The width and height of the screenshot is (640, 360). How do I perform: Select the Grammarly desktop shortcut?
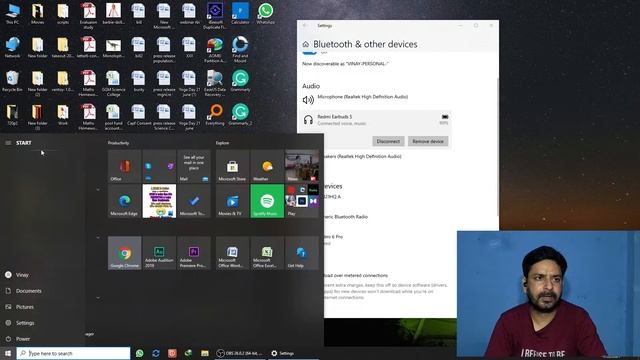coord(240,81)
